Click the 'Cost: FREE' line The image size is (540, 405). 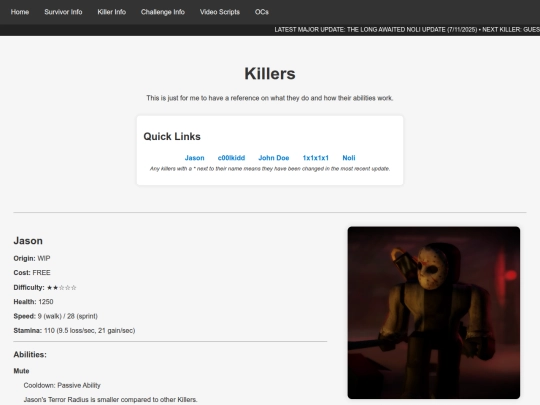pyautogui.click(x=32, y=273)
